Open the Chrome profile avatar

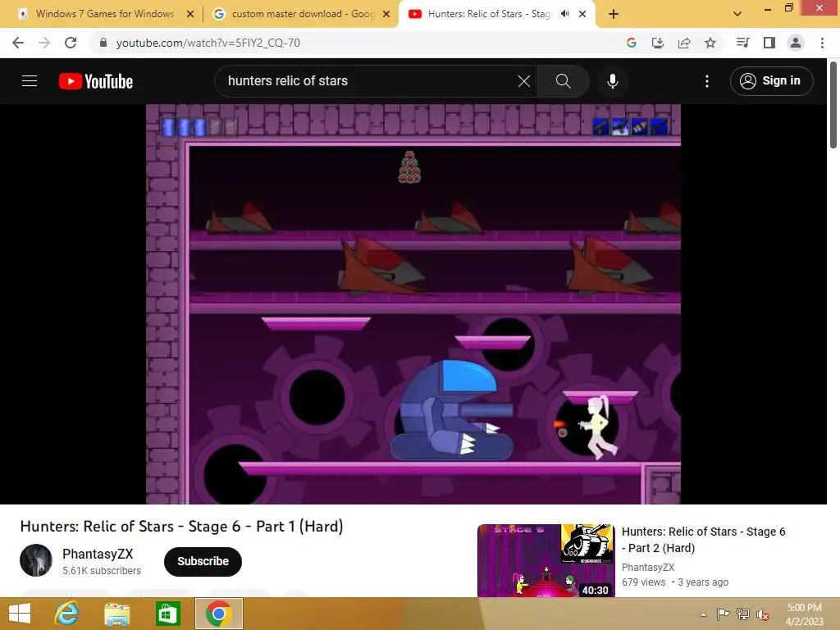pyautogui.click(x=796, y=43)
